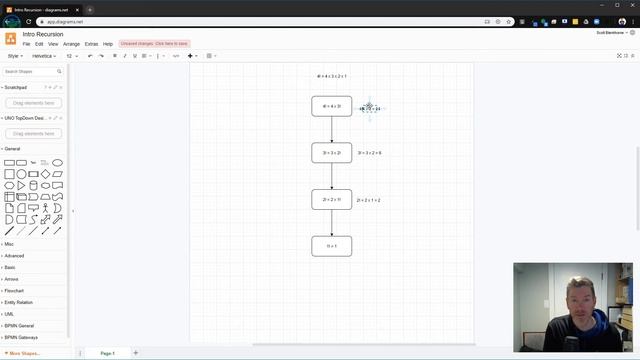Toggle italic text formatting
Viewport: 640px width, 360px height.
coord(125,56)
